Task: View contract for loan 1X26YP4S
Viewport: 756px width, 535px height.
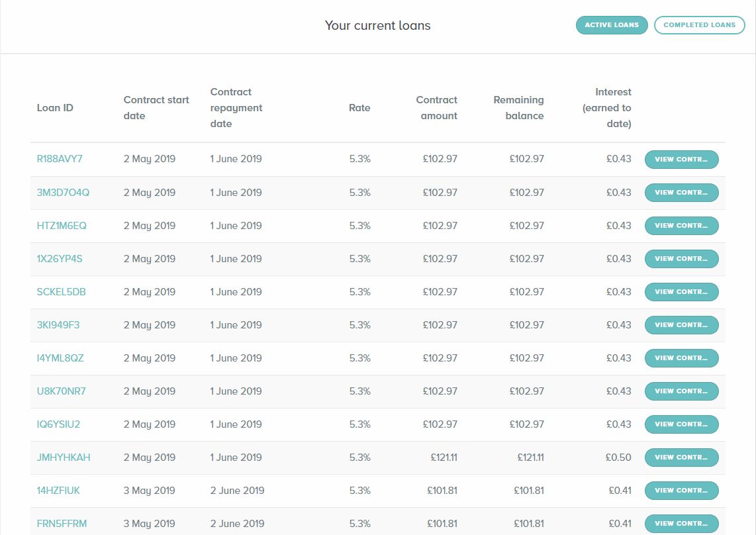Action: pos(681,259)
